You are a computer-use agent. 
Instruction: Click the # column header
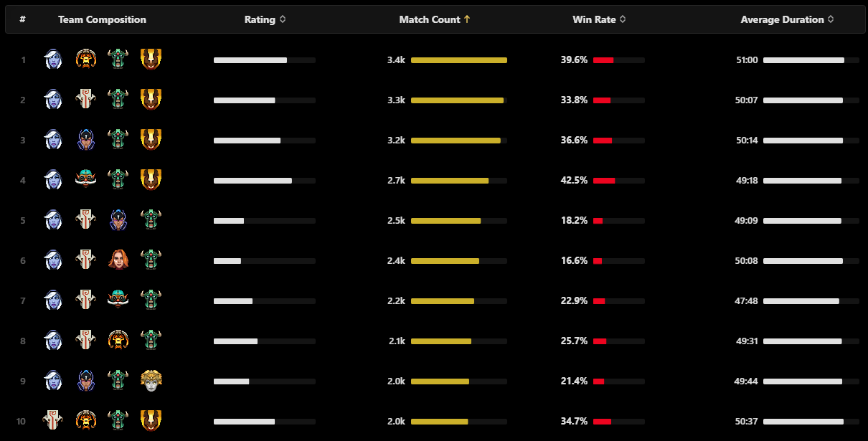[23, 19]
